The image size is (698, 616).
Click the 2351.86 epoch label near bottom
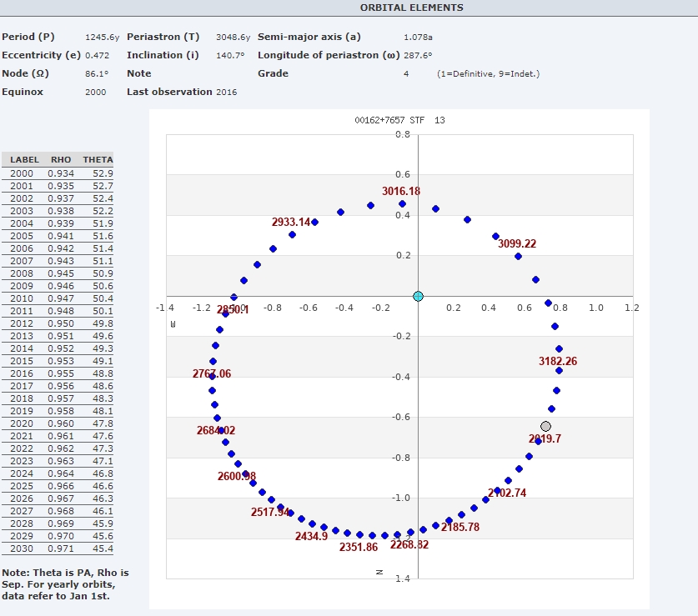point(359,547)
